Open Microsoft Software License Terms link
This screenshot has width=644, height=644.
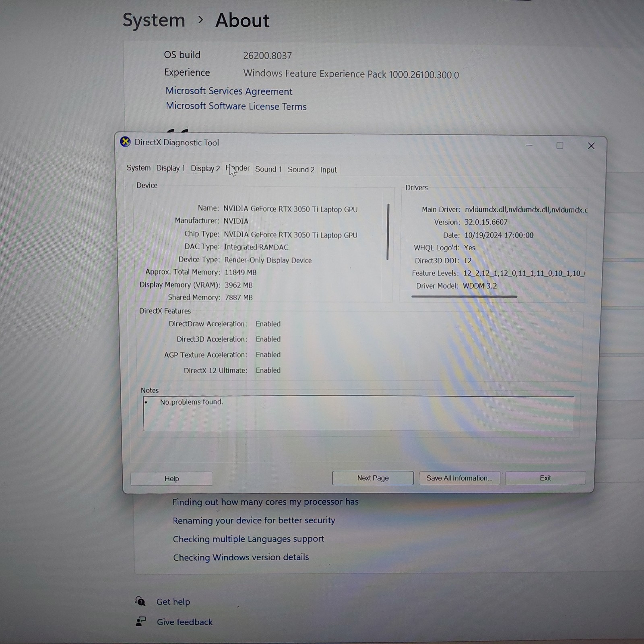pos(236,106)
